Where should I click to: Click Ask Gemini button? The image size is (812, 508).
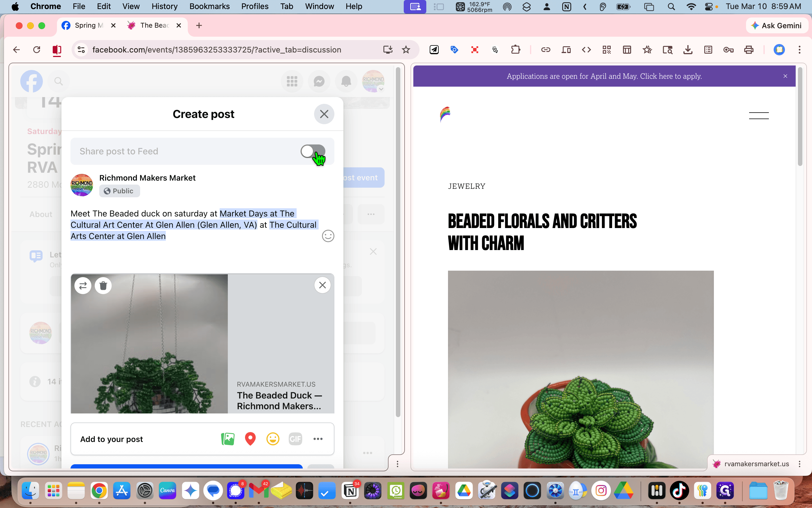click(777, 25)
